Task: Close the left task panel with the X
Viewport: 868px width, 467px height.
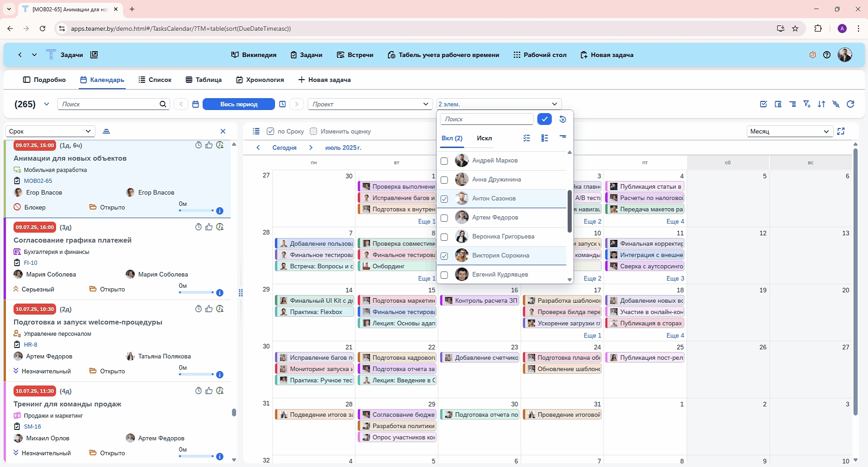Action: pyautogui.click(x=223, y=131)
